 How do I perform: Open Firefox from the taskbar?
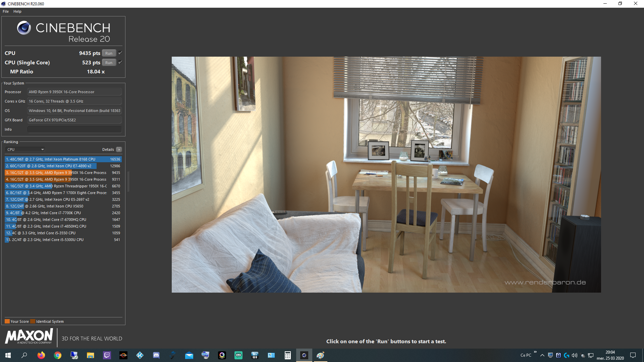(41, 355)
